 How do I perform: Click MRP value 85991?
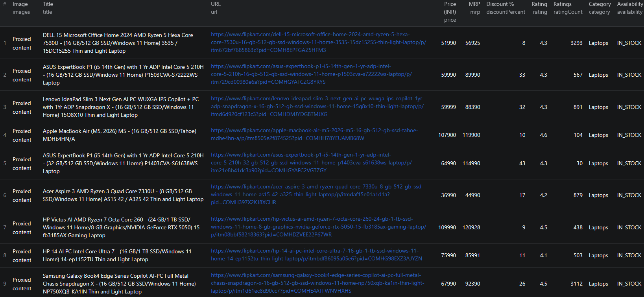click(472, 255)
